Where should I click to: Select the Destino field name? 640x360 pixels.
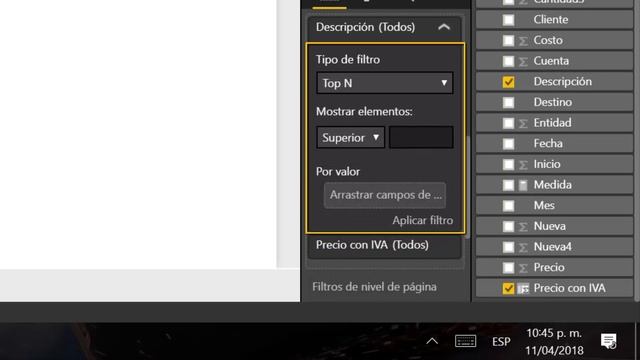pyautogui.click(x=553, y=102)
